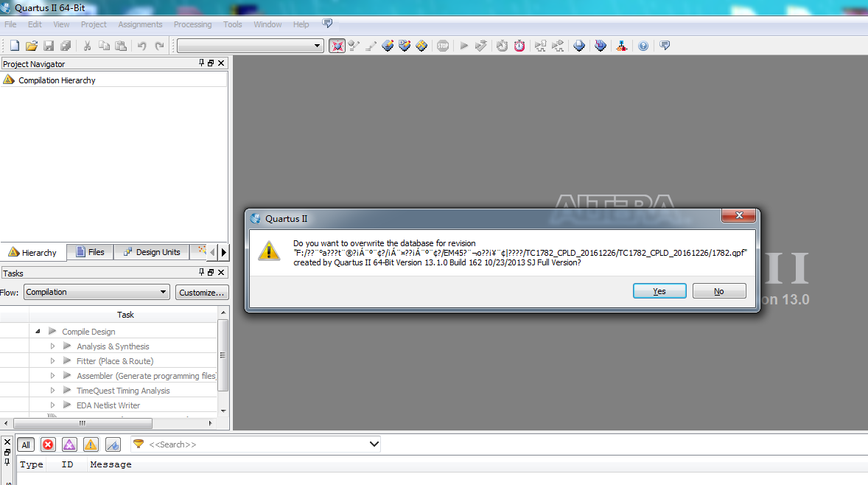This screenshot has height=485, width=868.
Task: Expand the Assembler task
Action: (x=52, y=375)
